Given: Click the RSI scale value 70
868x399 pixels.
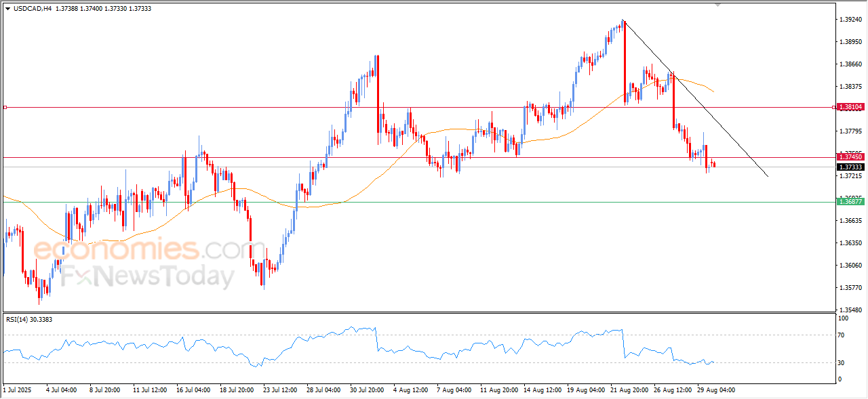Looking at the screenshot, I should click(x=842, y=335).
